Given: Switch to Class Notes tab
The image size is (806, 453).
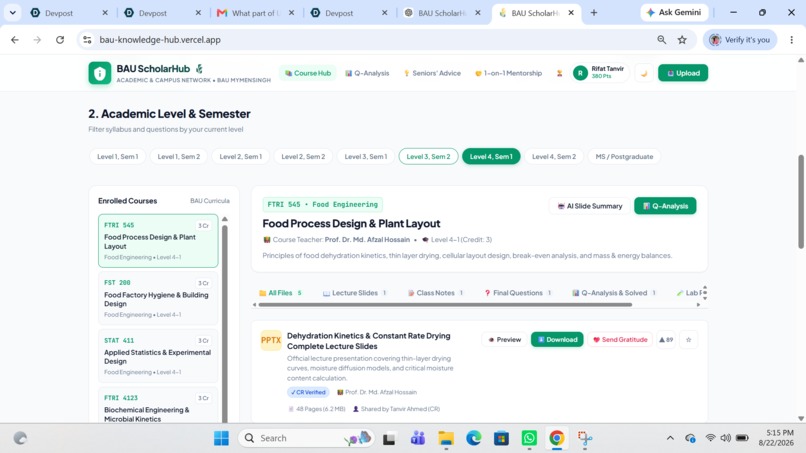Looking at the screenshot, I should click(x=435, y=293).
